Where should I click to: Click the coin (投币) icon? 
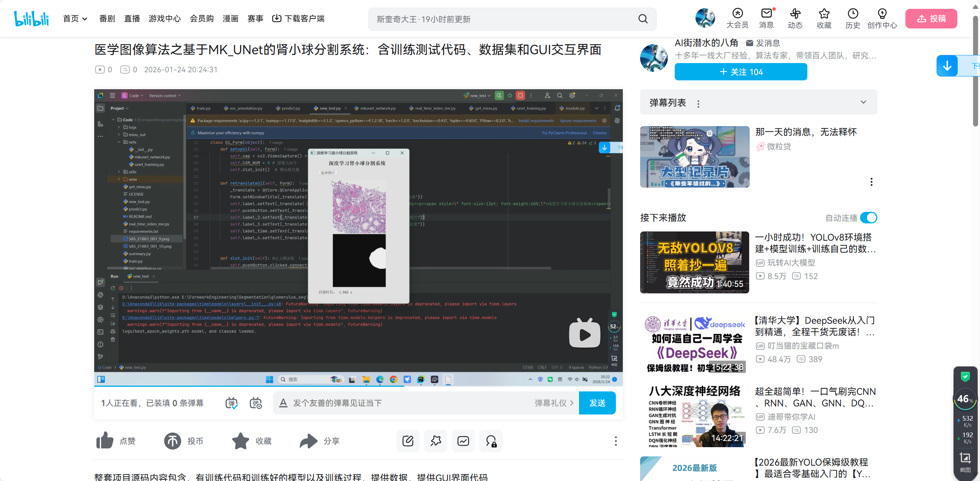173,441
